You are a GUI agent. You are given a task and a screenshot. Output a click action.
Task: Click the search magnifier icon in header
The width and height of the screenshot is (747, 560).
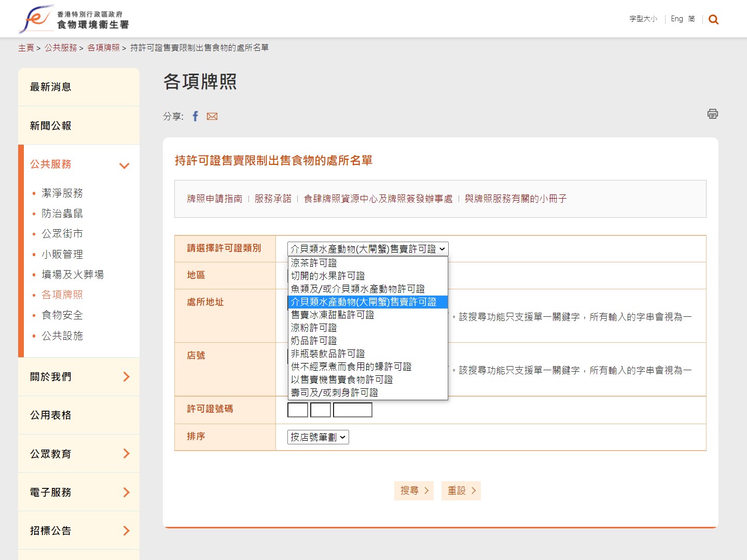pos(713,20)
